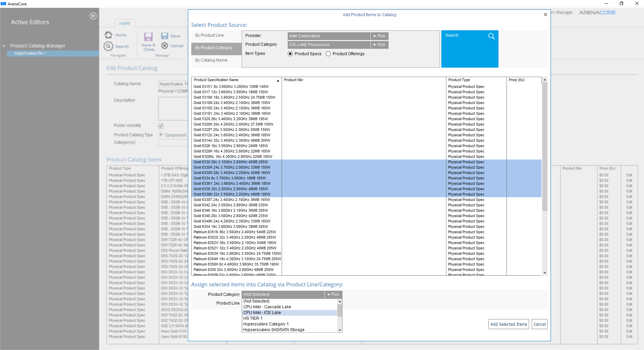This screenshot has height=350, width=644.
Task: Click the category dropdown list scroll up arrow
Action: coord(340,302)
